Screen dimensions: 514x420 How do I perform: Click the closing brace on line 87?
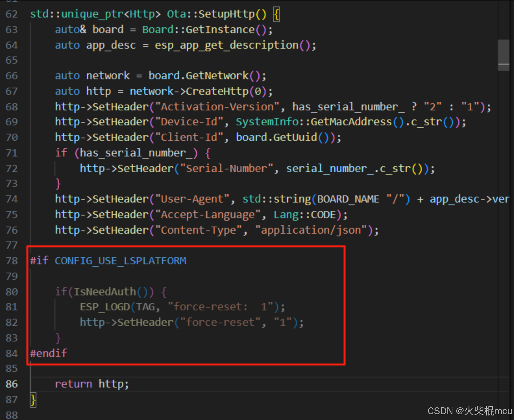[x=33, y=400]
